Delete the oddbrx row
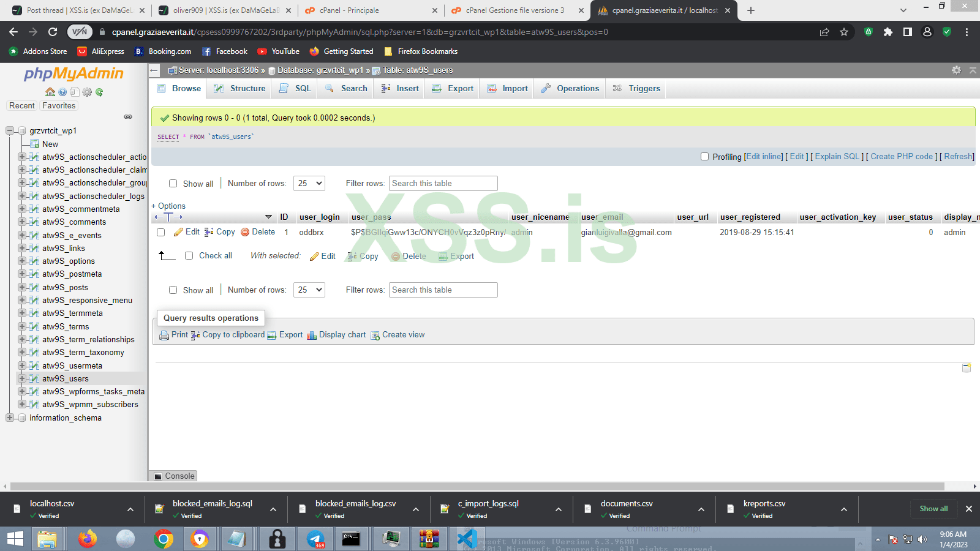Viewport: 980px width, 551px height. [258, 232]
